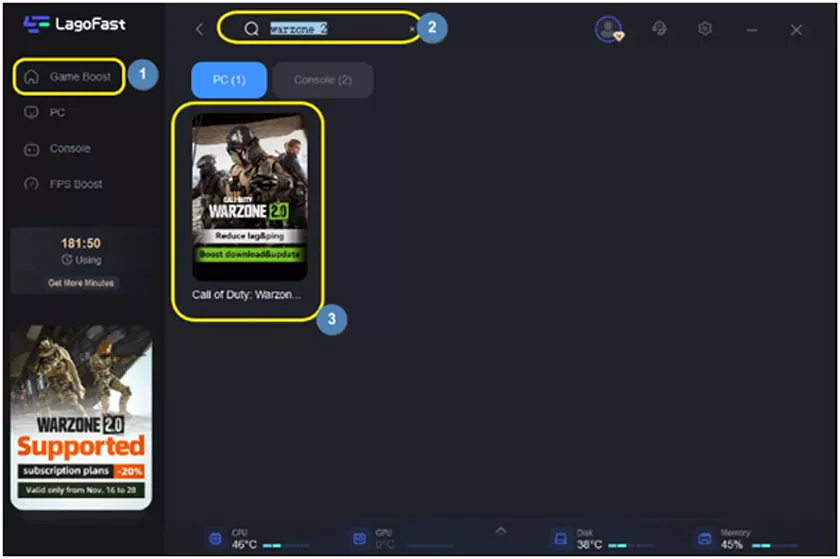Viewport: 840px width, 559px height.
Task: Click the search magnifier icon
Action: 251,29
